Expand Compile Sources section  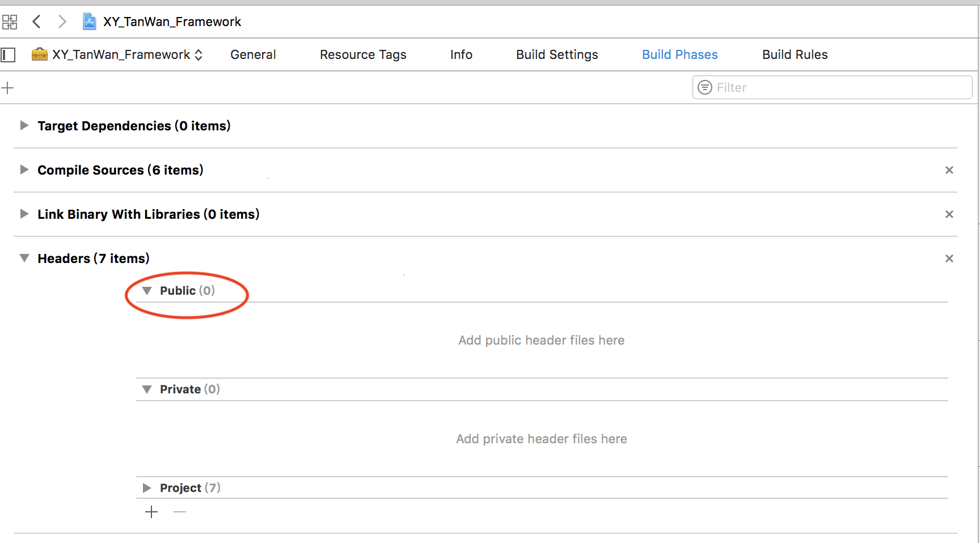click(x=24, y=169)
